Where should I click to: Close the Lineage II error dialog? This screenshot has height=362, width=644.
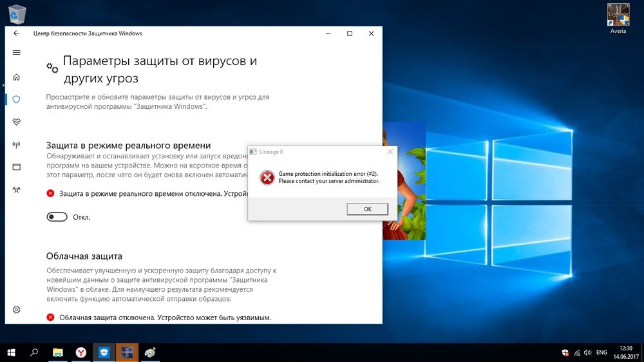390,152
